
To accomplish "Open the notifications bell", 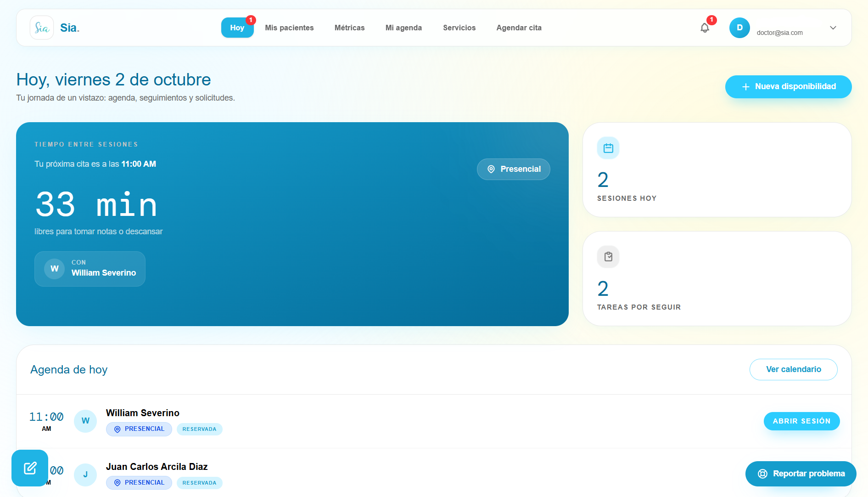I will point(705,28).
